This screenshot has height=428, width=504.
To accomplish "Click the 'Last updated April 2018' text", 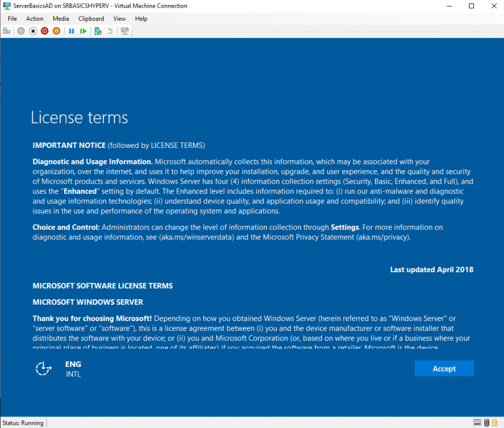I will [432, 270].
